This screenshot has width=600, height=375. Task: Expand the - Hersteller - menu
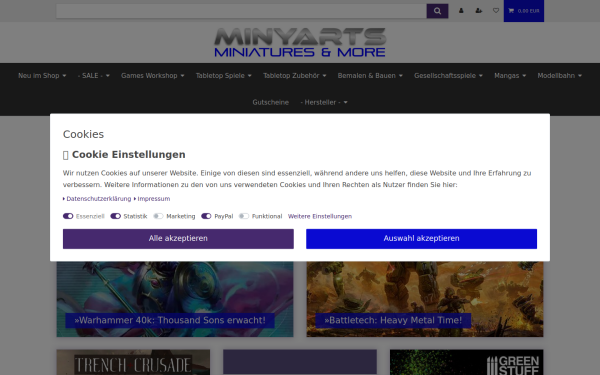[324, 103]
